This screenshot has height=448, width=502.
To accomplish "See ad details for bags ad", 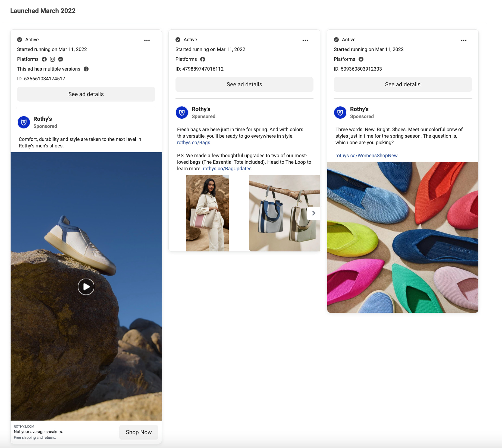I will [x=244, y=84].
